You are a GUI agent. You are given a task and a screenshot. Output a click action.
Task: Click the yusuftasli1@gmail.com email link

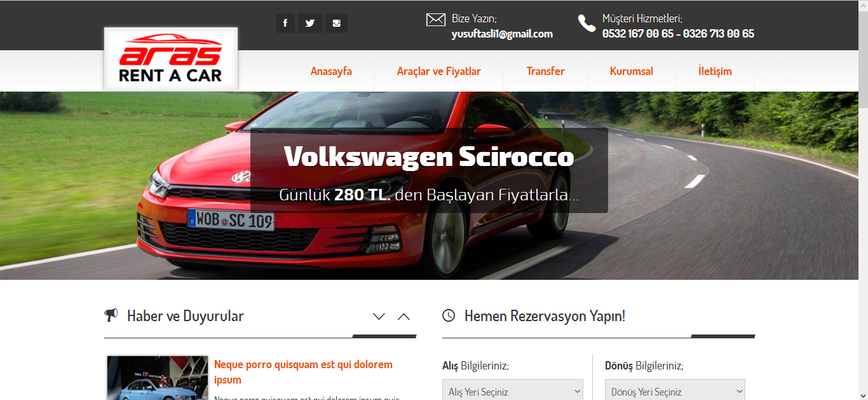point(502,34)
